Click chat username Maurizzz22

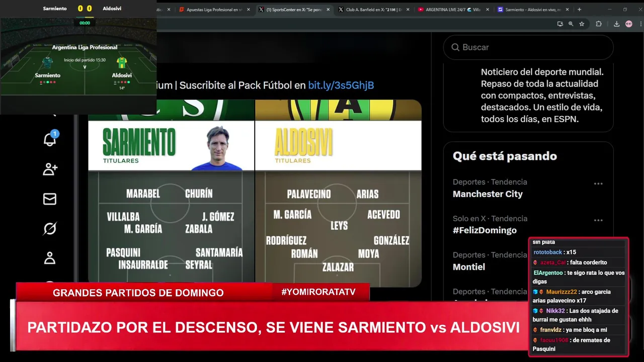tap(561, 292)
